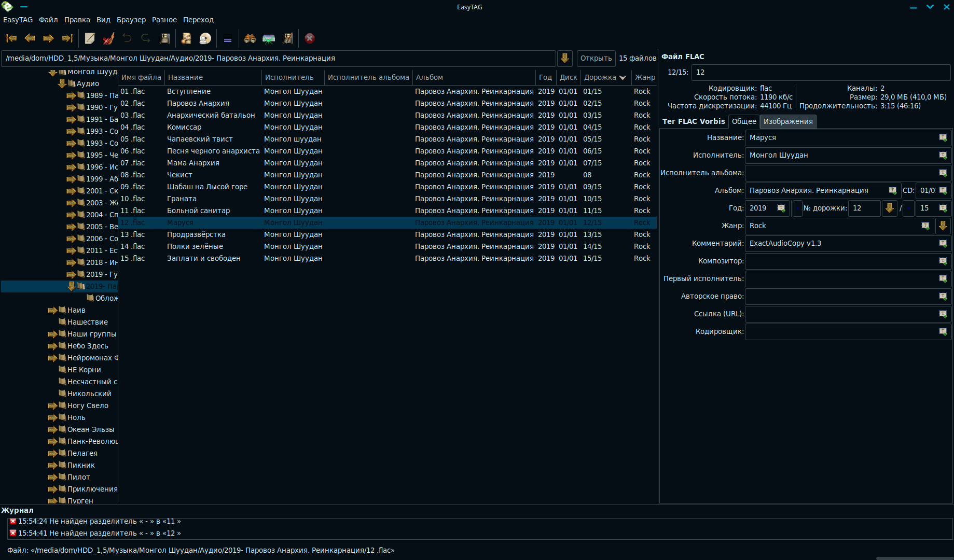954x560 pixels.
Task: Switch to artist and album browser view
Action: pos(205,38)
